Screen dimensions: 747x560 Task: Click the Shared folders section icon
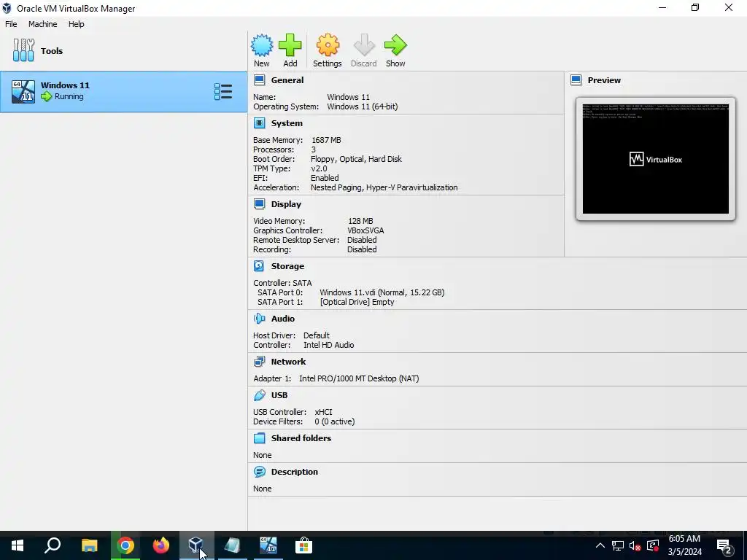(x=259, y=438)
